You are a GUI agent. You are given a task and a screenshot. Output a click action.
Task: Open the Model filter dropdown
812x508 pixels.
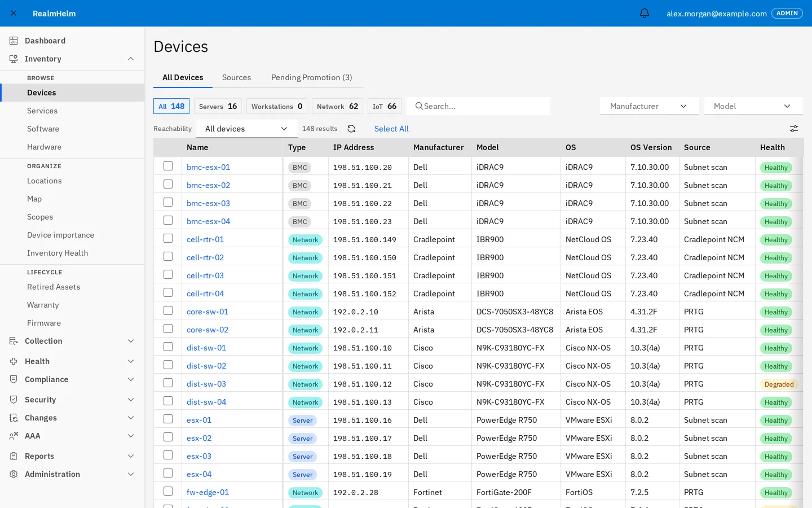tap(753, 106)
